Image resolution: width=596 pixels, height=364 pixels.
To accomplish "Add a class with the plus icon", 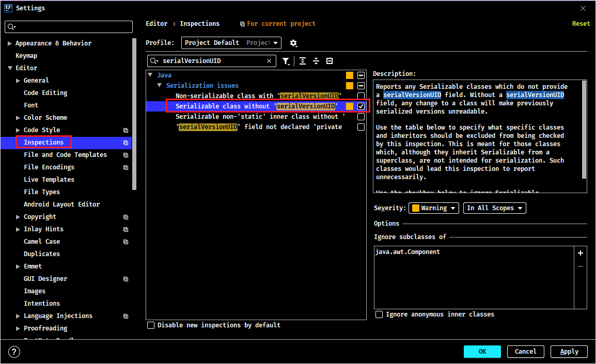I will (581, 253).
